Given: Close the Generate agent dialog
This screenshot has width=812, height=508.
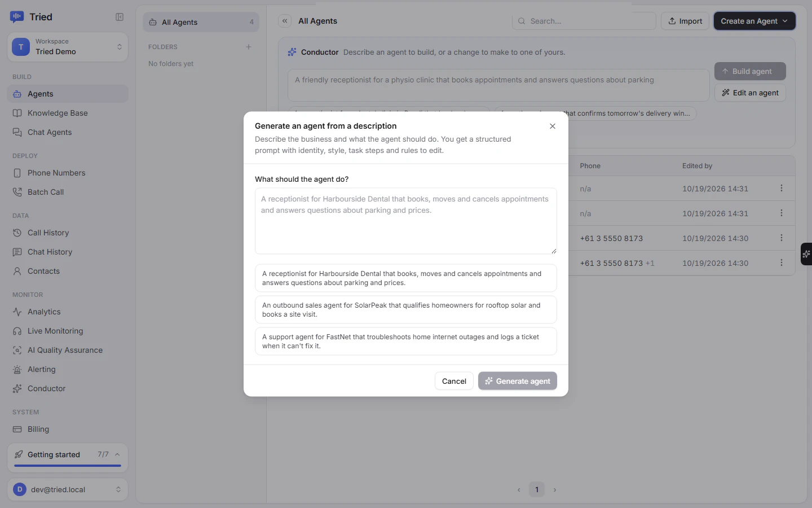Looking at the screenshot, I should coord(553,126).
